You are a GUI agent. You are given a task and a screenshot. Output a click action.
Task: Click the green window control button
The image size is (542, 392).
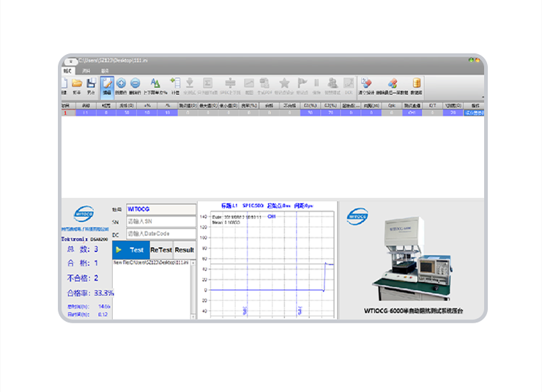click(471, 60)
